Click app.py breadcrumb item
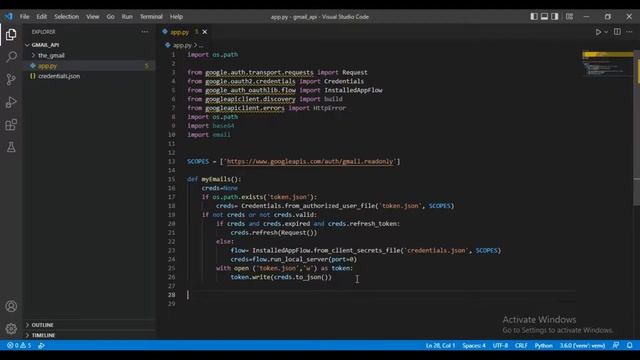640x360 pixels. 182,45
